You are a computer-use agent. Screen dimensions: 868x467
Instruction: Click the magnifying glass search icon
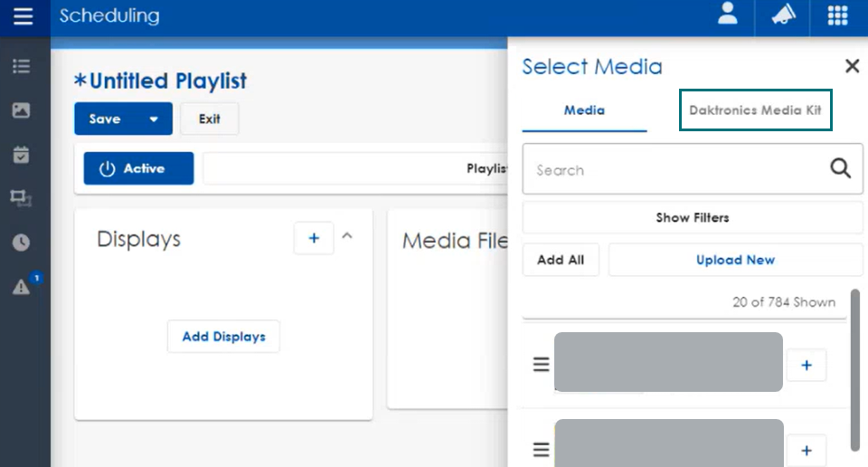pyautogui.click(x=840, y=168)
